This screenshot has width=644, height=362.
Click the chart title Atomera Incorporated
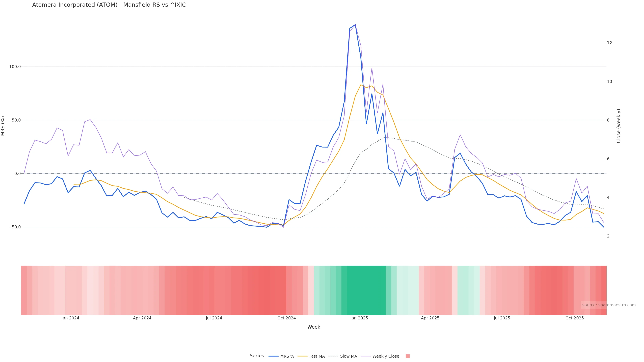pos(109,5)
